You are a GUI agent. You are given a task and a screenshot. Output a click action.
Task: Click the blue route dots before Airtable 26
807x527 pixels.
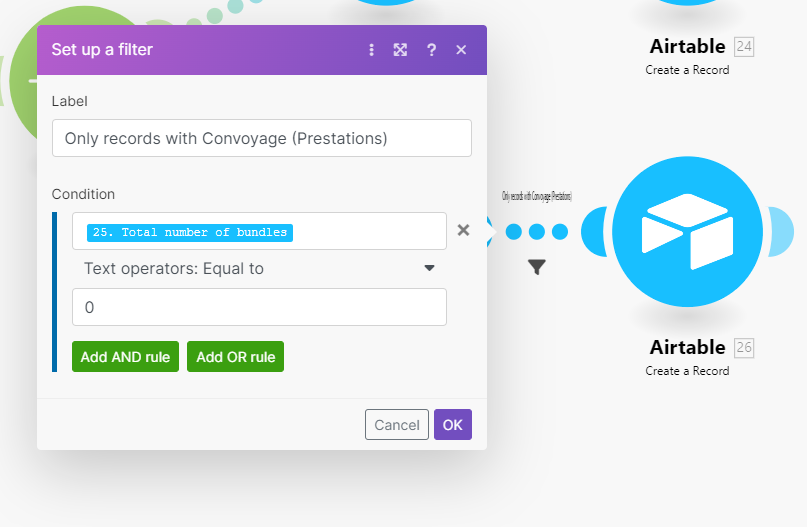coord(537,232)
